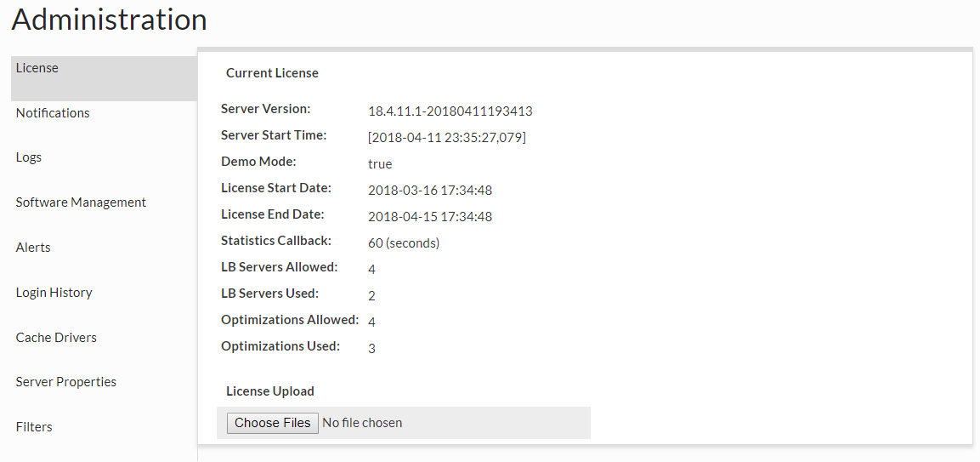The width and height of the screenshot is (980, 462).
Task: Select Software Management in the sidebar
Action: (x=81, y=202)
